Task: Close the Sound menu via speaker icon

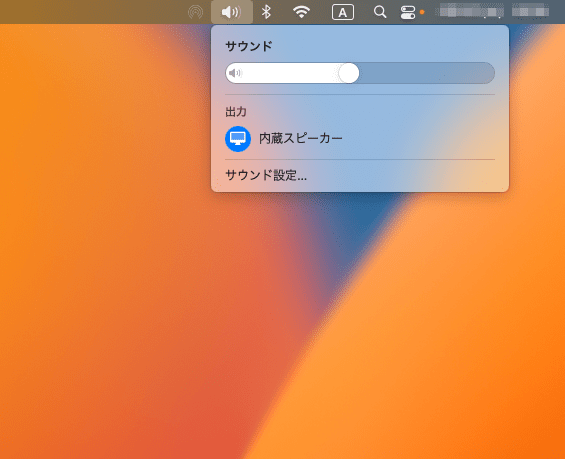Action: (232, 12)
